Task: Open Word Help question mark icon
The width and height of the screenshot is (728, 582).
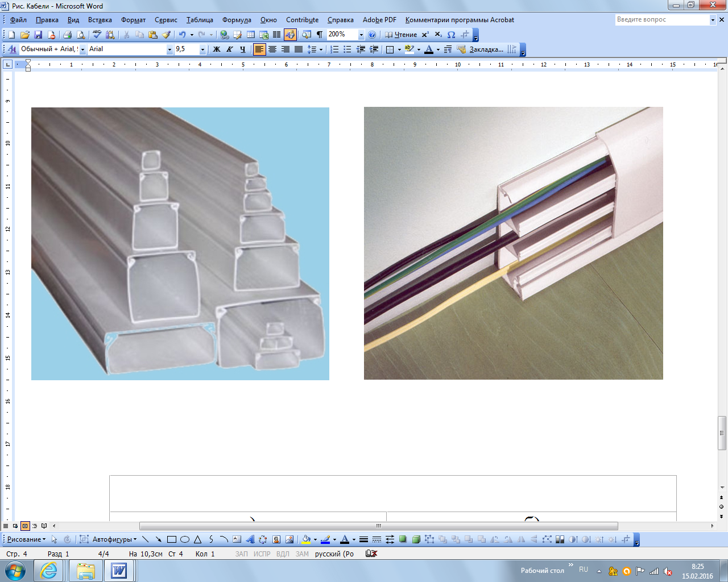Action: [372, 35]
